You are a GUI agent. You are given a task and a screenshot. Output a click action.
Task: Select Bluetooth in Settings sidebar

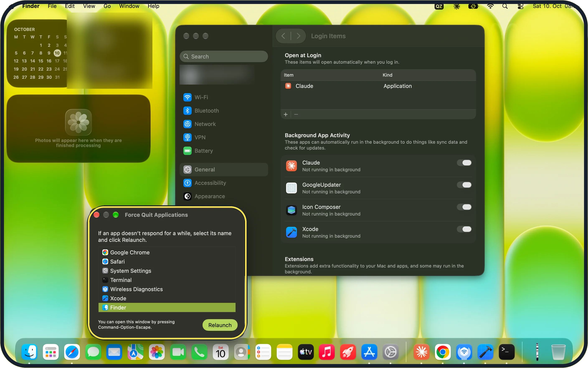coord(224,111)
